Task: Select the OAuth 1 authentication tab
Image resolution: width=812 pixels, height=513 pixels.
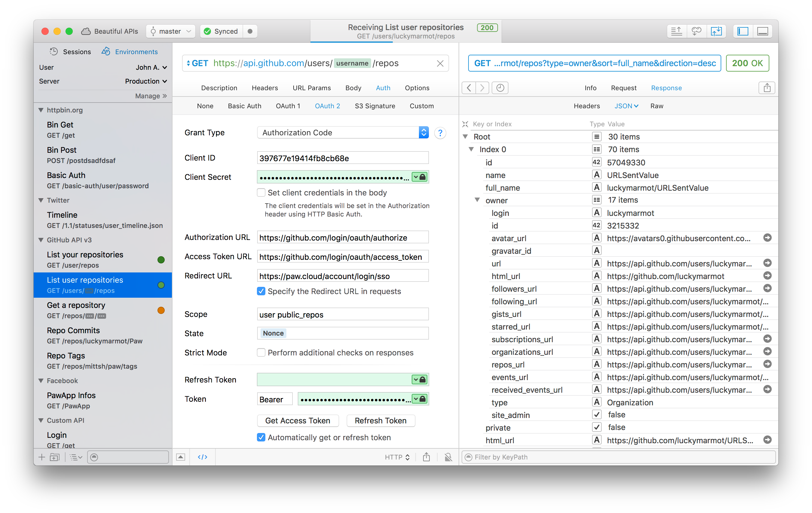Action: click(288, 106)
